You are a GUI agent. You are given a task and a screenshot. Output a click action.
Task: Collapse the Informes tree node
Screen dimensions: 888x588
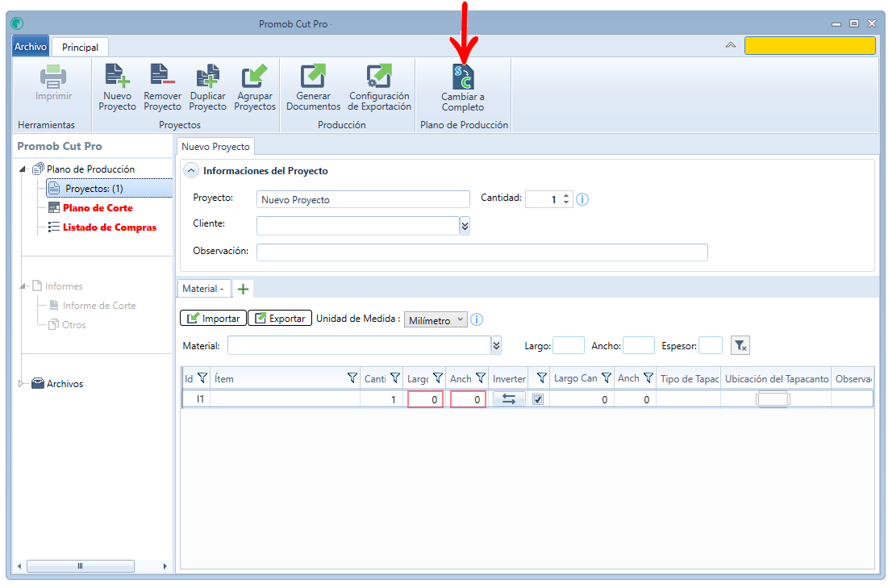pyautogui.click(x=22, y=286)
